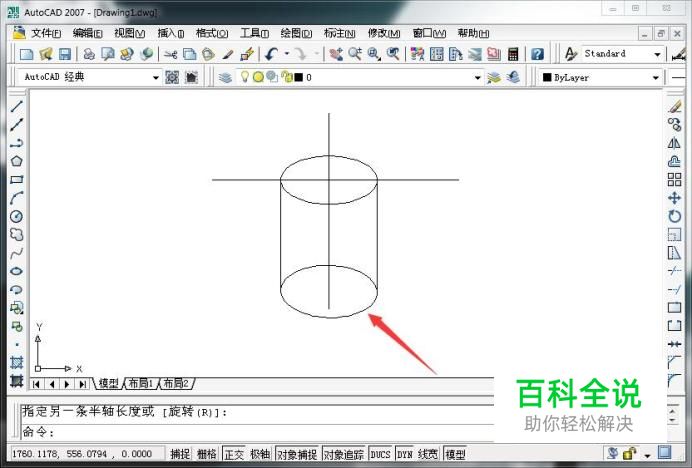Open the AutoCAD 经典 workspace dropdown

click(155, 77)
